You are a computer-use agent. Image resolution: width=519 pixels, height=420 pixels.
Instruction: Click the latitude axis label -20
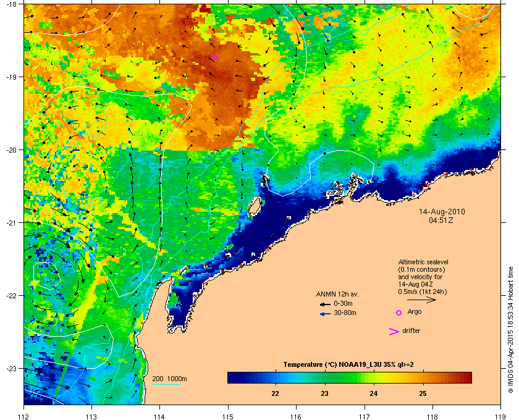click(x=11, y=150)
